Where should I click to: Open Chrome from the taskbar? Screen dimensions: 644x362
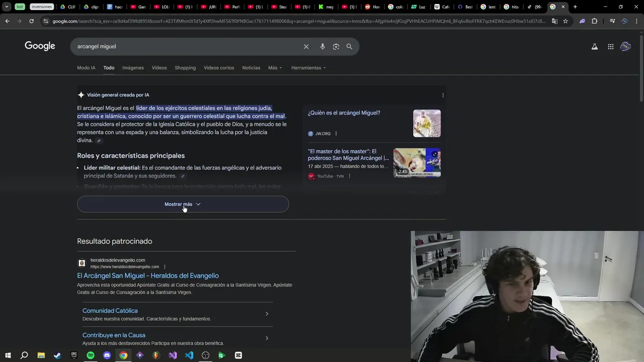(123, 355)
